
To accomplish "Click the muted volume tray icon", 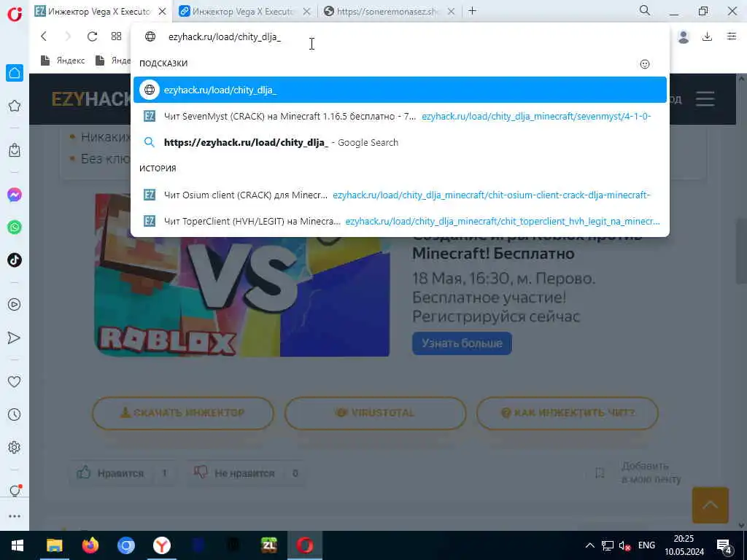I will [624, 545].
